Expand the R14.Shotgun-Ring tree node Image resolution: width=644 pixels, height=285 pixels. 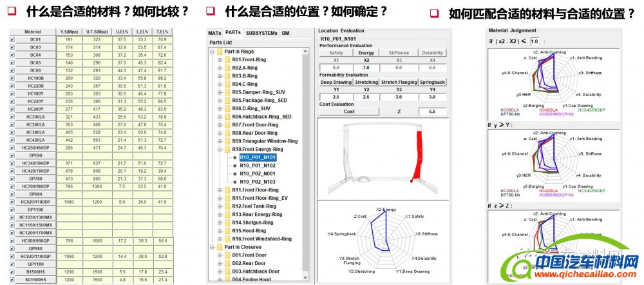point(220,222)
